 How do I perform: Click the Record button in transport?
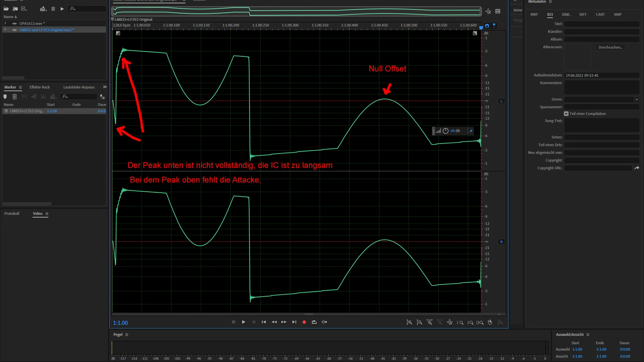click(x=304, y=322)
